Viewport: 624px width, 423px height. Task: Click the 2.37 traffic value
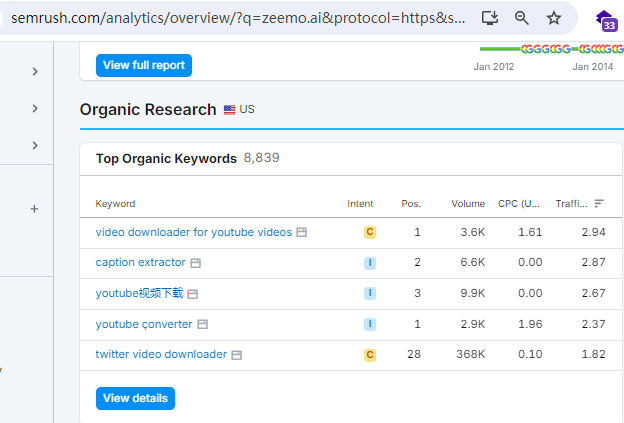(594, 324)
